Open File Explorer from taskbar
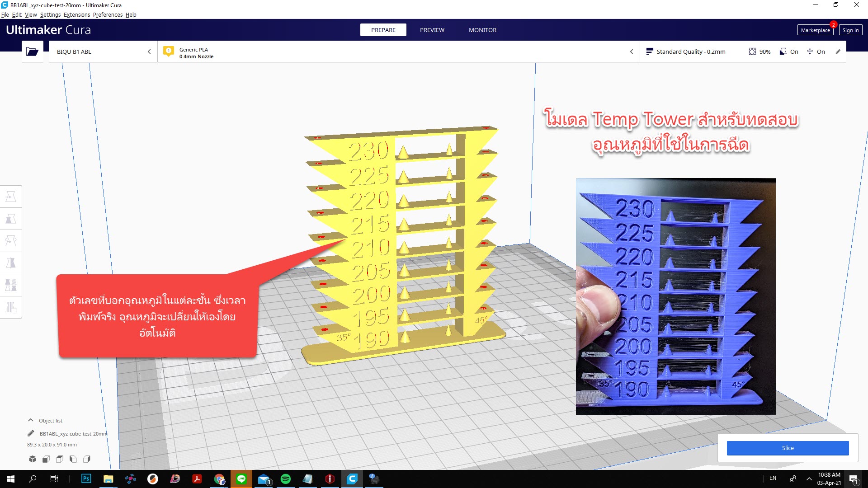 pos(108,479)
